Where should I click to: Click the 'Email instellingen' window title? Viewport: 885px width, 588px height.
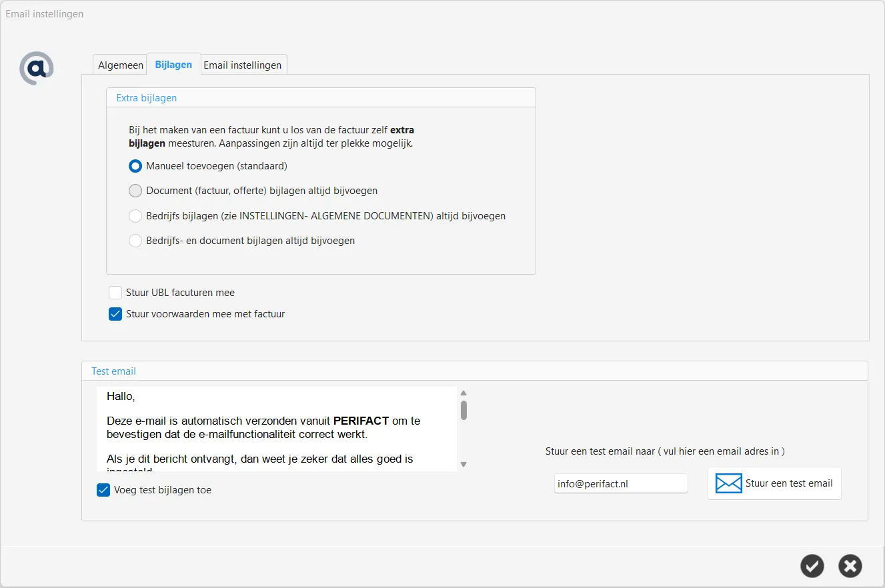click(x=45, y=13)
